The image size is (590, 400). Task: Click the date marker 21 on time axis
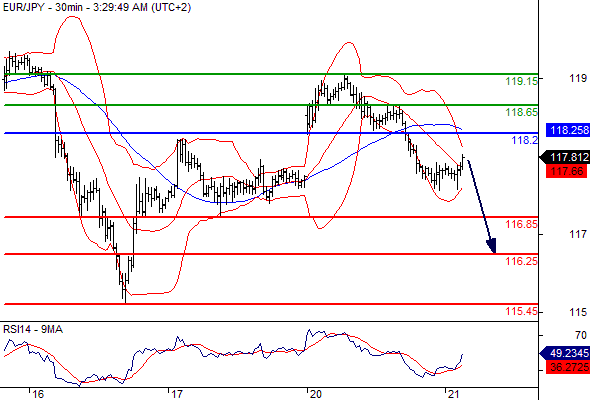453,394
